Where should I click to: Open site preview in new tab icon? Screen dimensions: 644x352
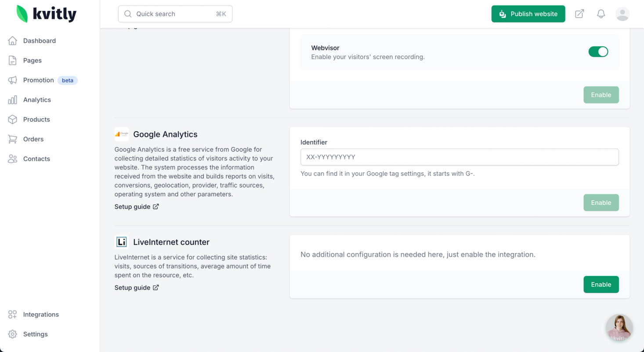(579, 14)
